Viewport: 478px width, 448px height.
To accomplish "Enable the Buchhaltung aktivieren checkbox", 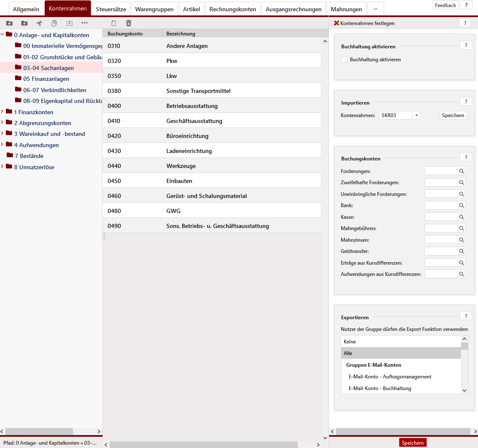I will [x=344, y=60].
